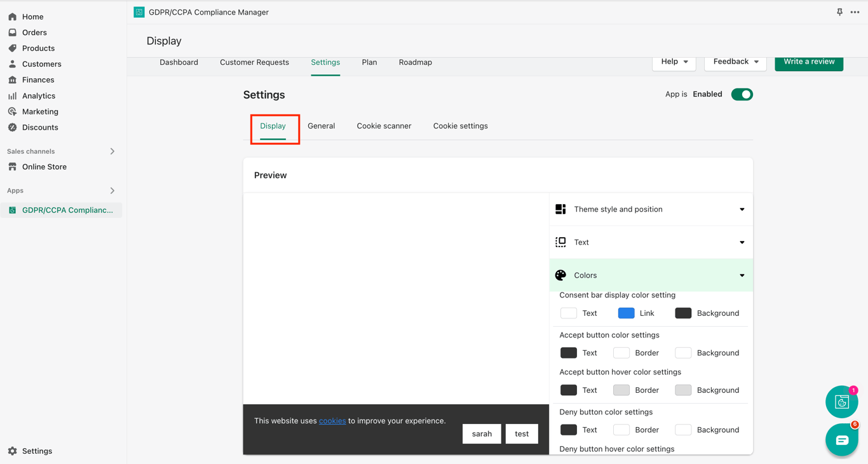Click the pin app icon in header
Viewport: 868px width, 464px height.
click(839, 12)
